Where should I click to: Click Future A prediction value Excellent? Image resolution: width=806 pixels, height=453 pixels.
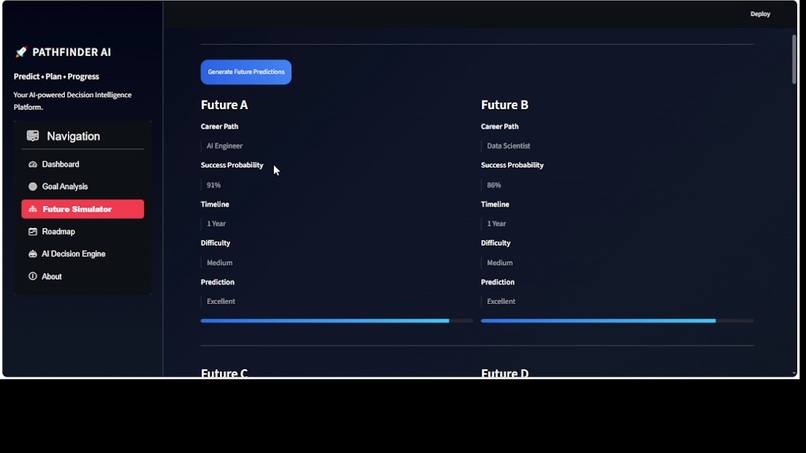coord(221,301)
